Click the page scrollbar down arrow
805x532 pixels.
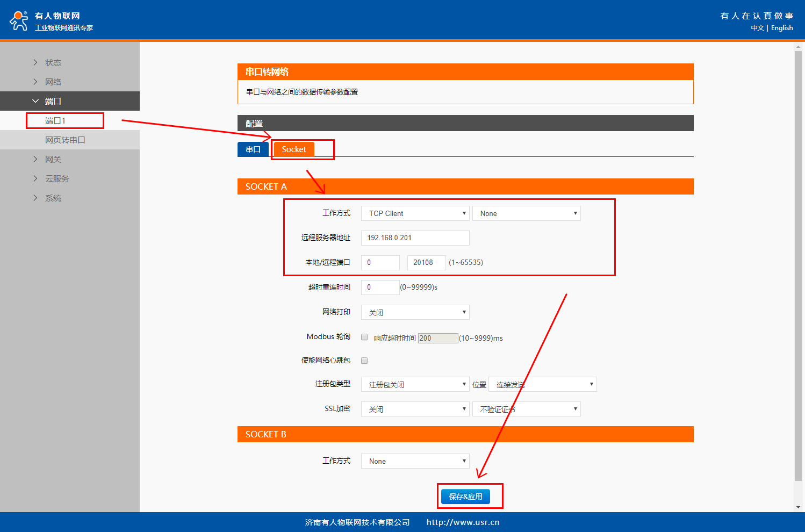[x=798, y=507]
